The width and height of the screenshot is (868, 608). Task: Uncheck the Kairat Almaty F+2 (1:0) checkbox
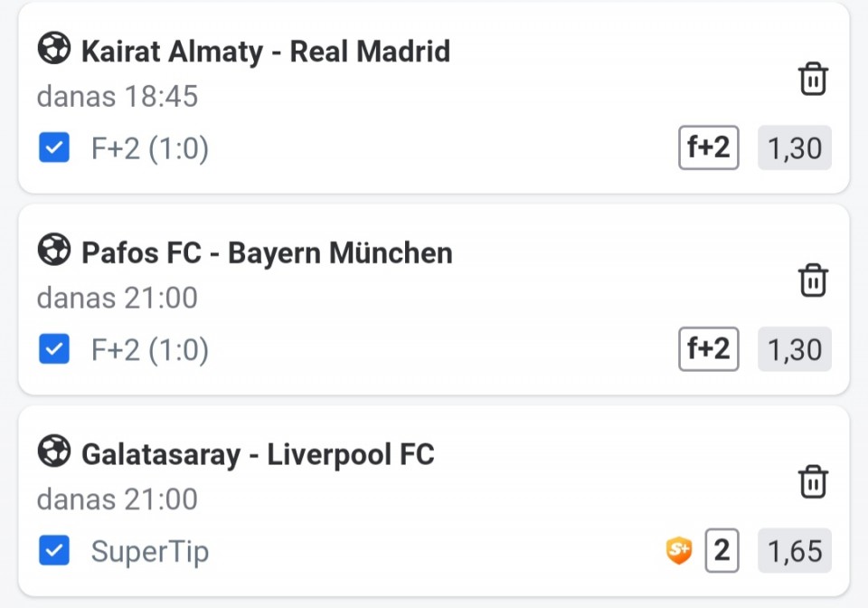pos(54,148)
